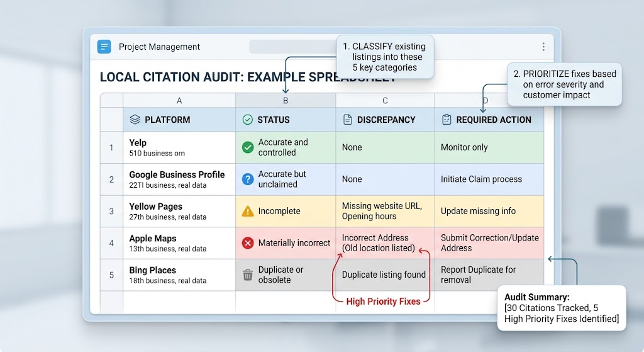Screen dimensions: 644x352
Task: Click '27th business, real data' subtext
Action: coord(167,217)
